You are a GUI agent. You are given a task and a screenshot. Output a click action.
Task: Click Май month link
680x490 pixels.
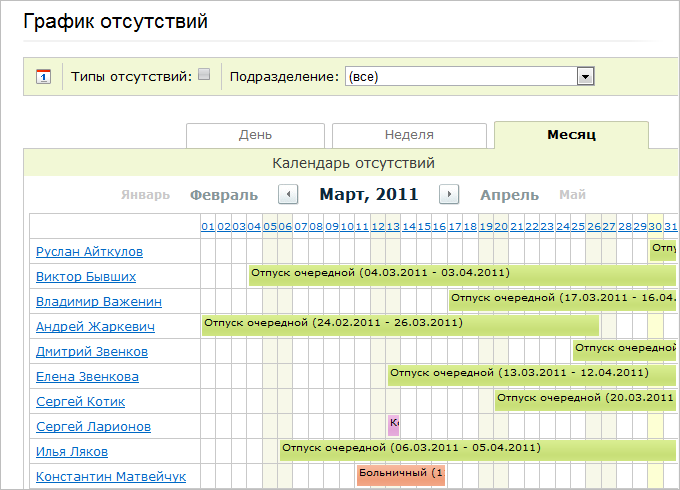(x=573, y=195)
